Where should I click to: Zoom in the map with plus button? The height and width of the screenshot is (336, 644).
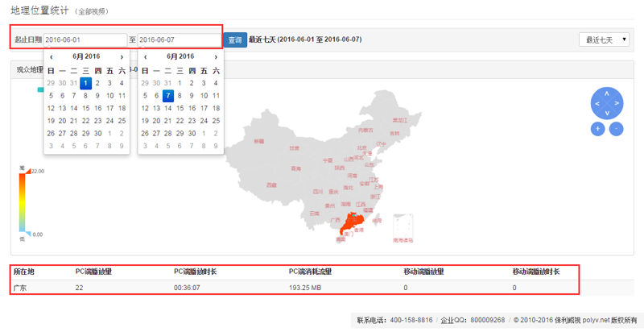click(x=598, y=128)
